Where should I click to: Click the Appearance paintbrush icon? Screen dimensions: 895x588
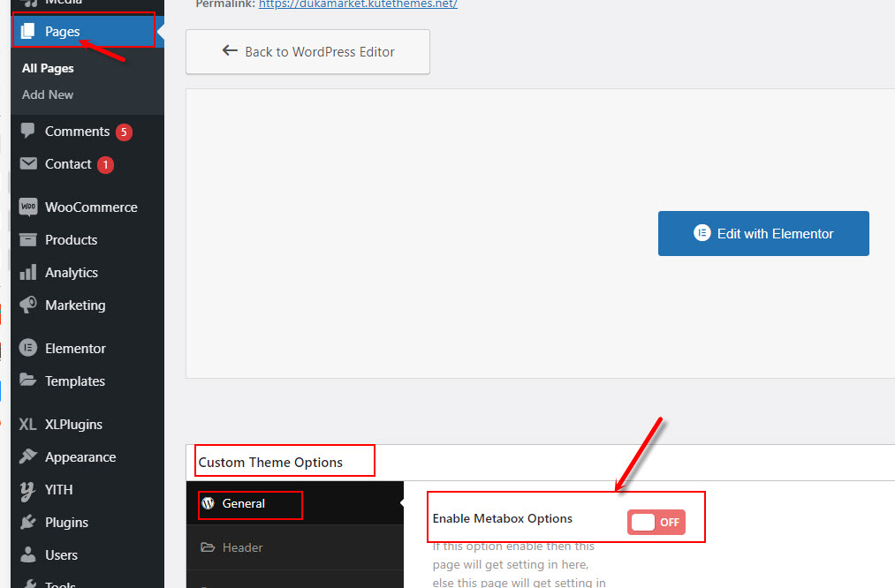click(28, 456)
